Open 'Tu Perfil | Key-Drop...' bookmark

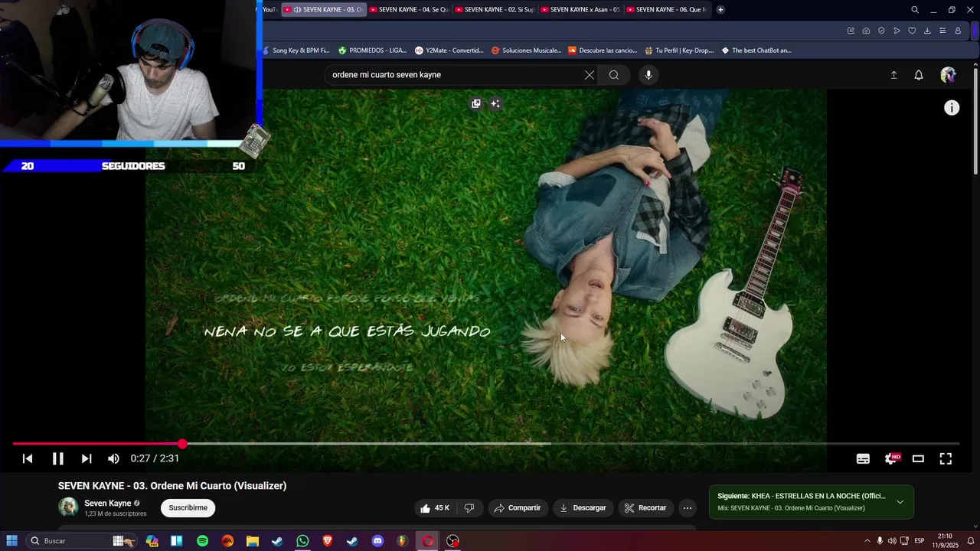(679, 51)
